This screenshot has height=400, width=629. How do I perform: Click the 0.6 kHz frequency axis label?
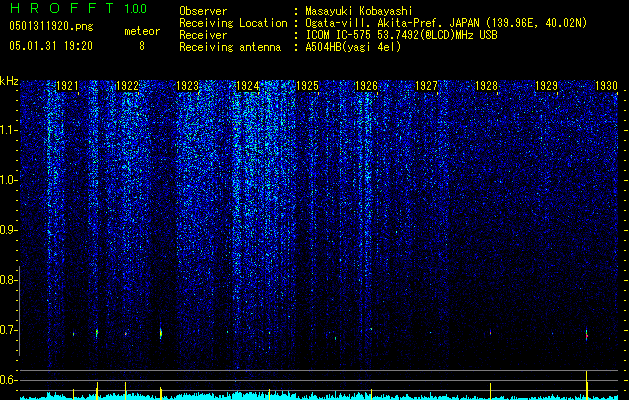point(9,380)
